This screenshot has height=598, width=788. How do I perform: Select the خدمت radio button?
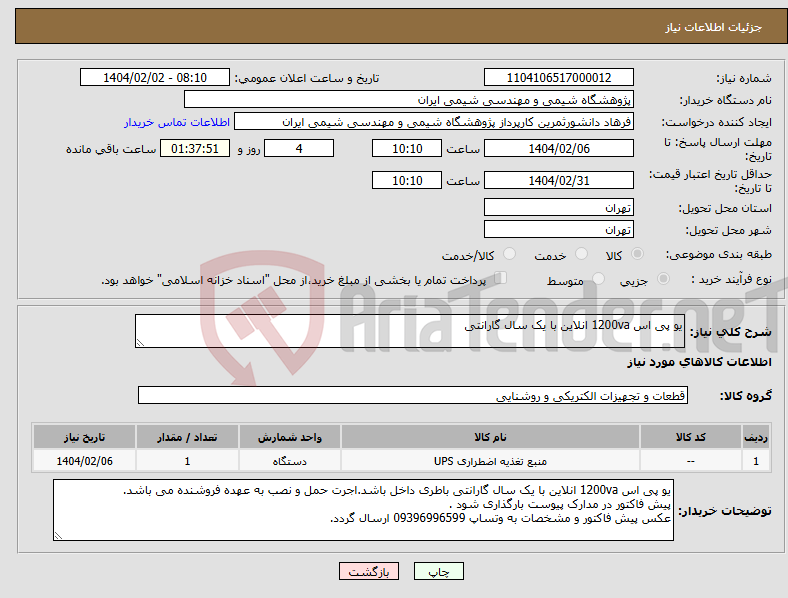pos(581,254)
